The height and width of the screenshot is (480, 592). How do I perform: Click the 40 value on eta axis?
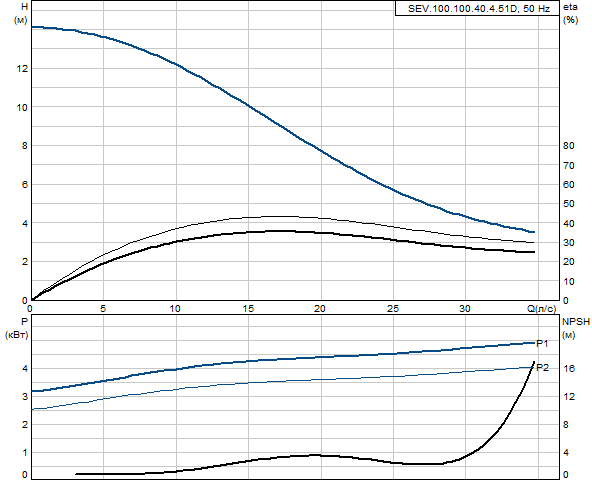(569, 224)
